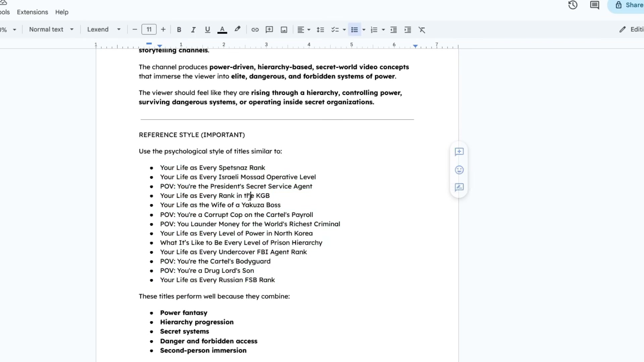The image size is (644, 362).
Task: Toggle bold formatting
Action: coord(179,29)
